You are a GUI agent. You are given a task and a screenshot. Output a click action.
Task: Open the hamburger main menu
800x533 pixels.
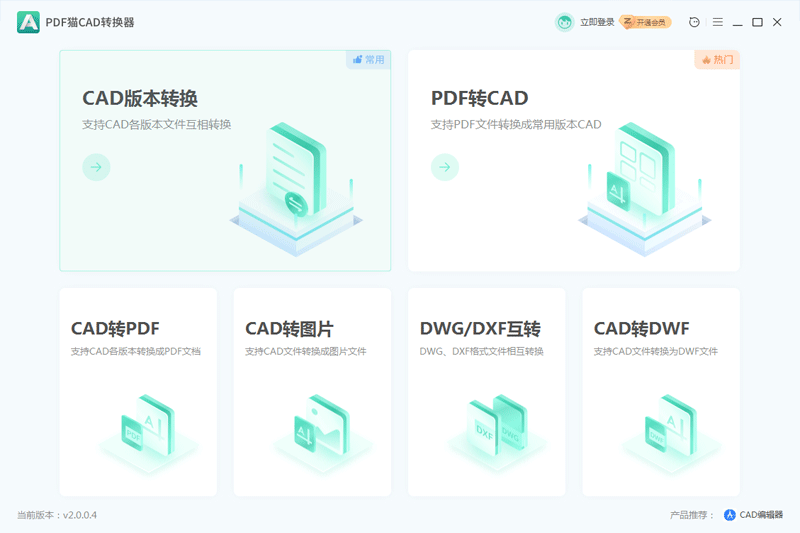point(717,22)
